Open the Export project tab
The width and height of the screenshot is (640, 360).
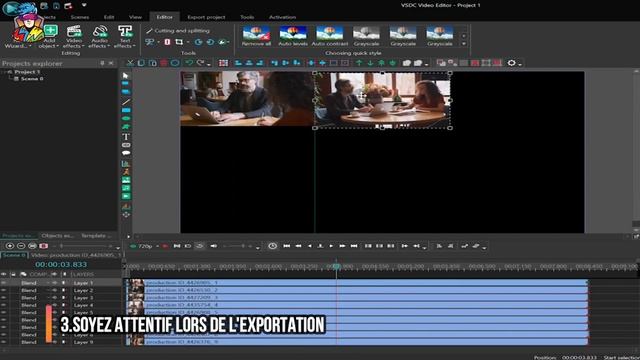click(x=206, y=17)
